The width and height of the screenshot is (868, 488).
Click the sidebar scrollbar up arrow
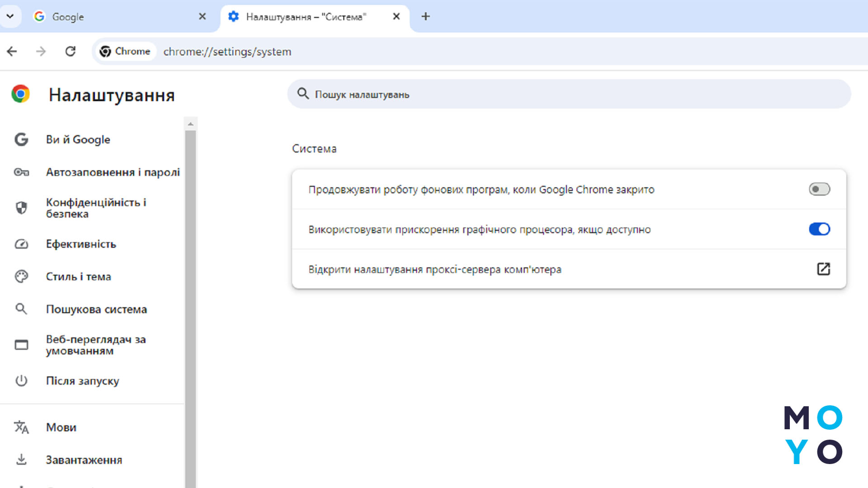[x=190, y=124]
